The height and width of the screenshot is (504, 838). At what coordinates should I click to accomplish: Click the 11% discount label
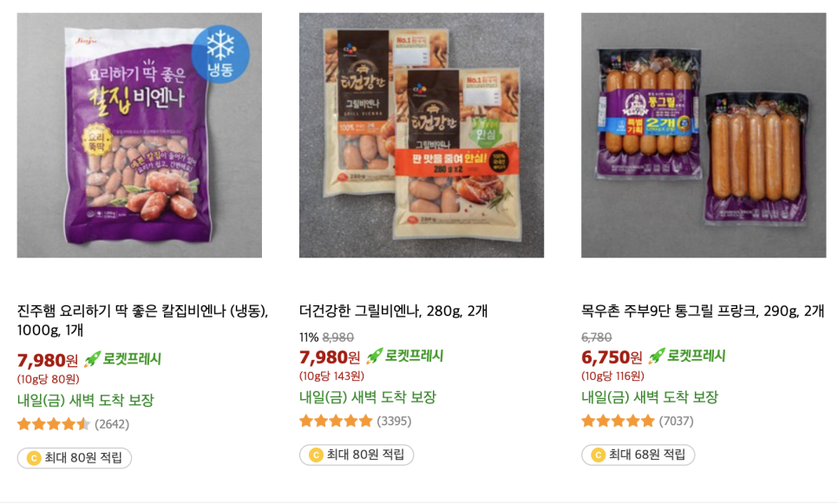309,337
